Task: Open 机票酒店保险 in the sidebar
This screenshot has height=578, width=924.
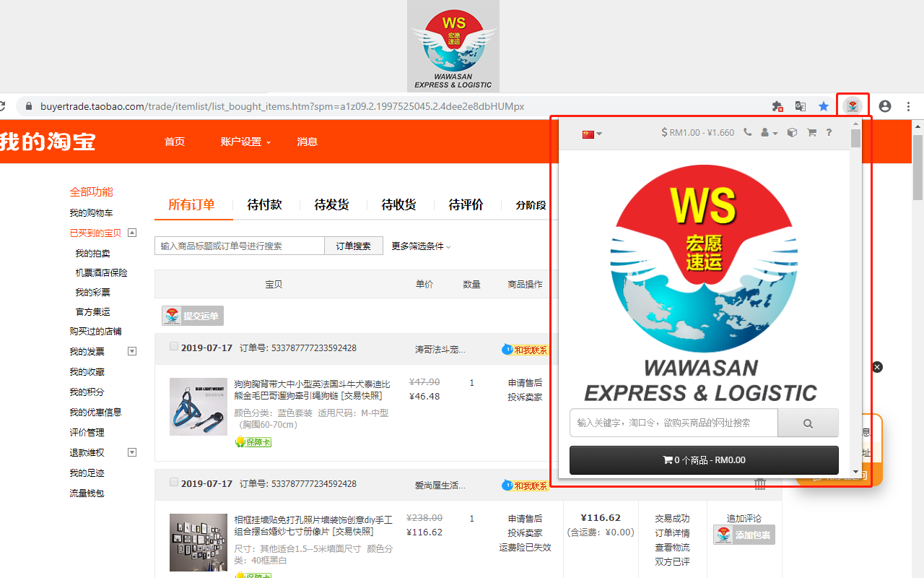Action: point(101,273)
